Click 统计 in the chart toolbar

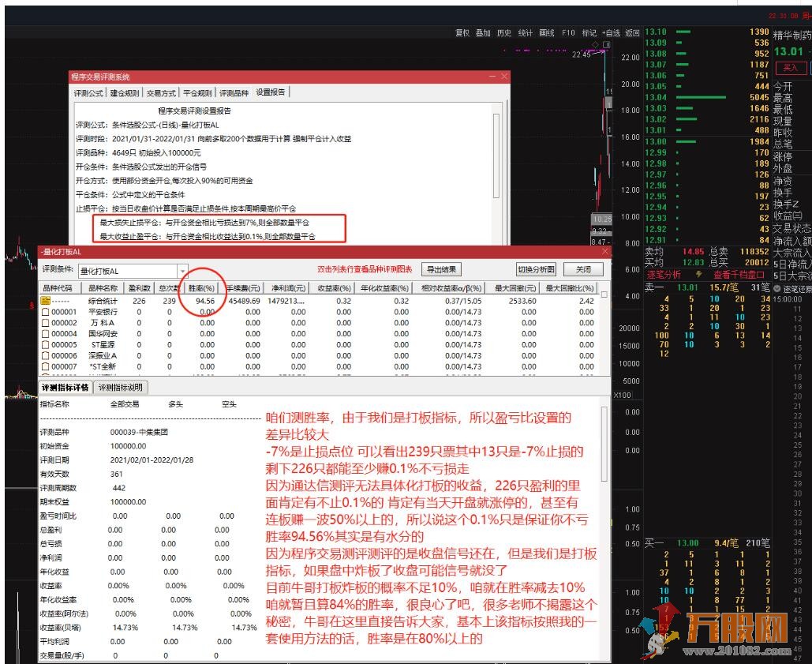(525, 32)
